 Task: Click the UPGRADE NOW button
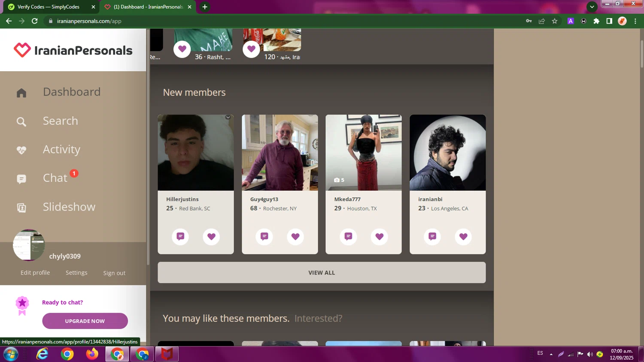[x=85, y=321]
